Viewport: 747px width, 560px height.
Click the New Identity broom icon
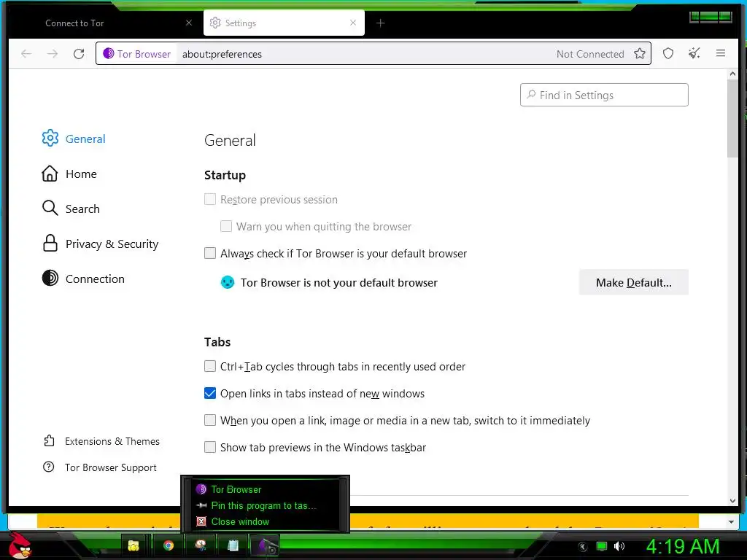pos(694,53)
